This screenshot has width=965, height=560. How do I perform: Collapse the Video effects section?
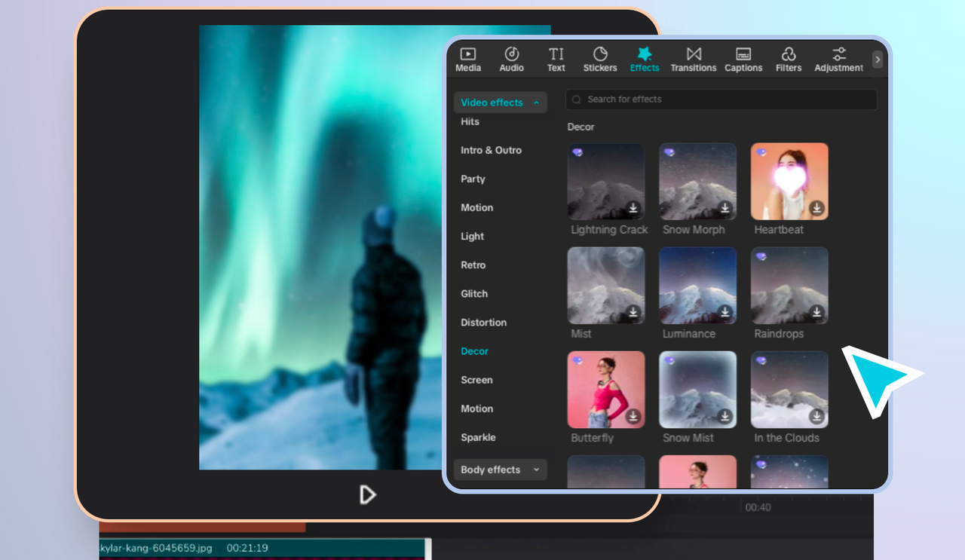pyautogui.click(x=500, y=102)
